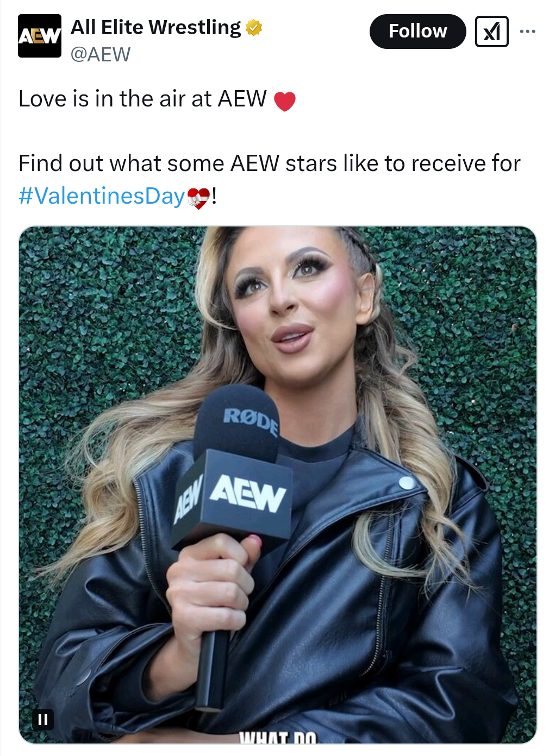Follow All Elite Wrestling

417,31
